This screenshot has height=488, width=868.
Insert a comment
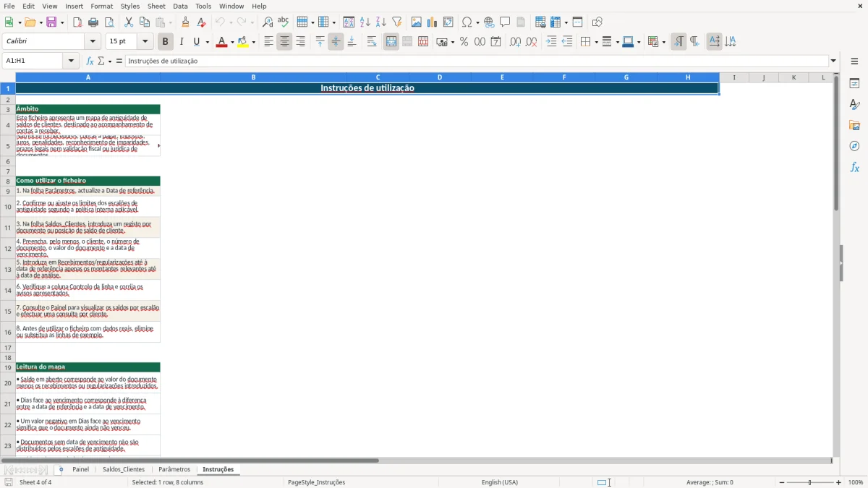point(505,22)
